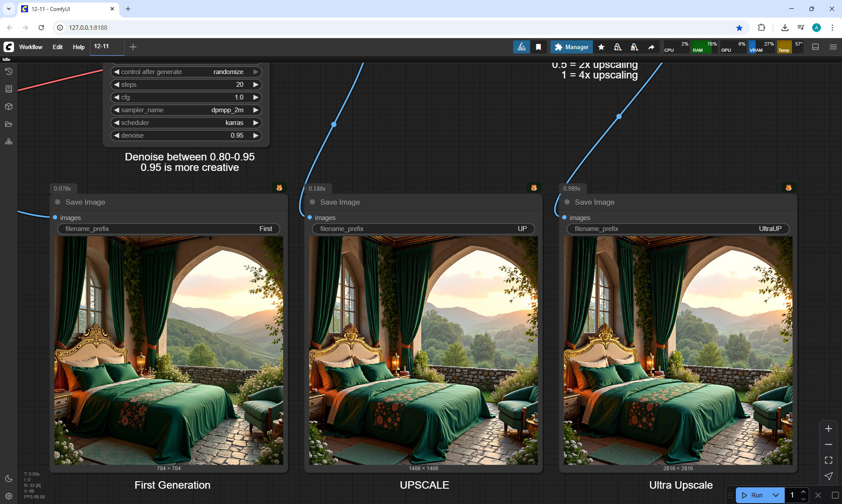This screenshot has height=504, width=842.
Task: Click the bookmark icon in top toolbar
Action: 539,47
